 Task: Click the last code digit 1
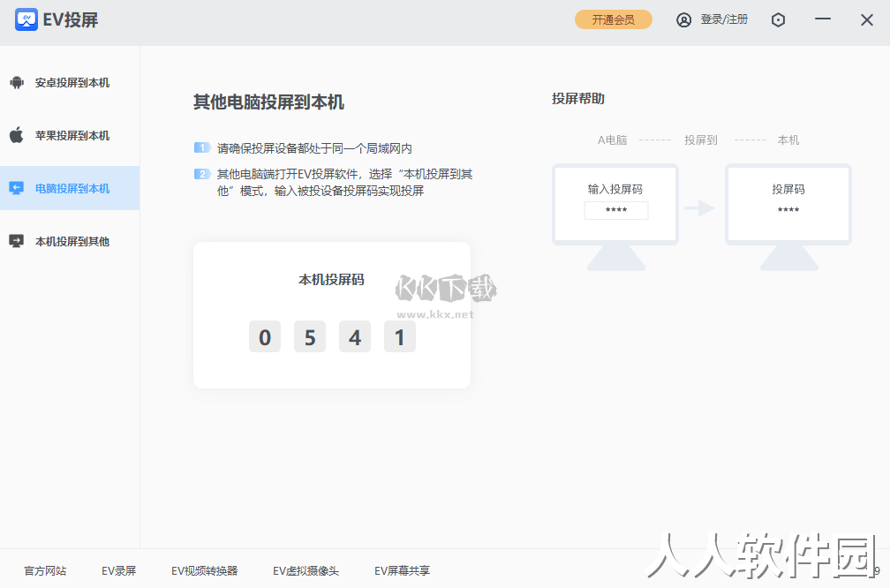click(400, 336)
